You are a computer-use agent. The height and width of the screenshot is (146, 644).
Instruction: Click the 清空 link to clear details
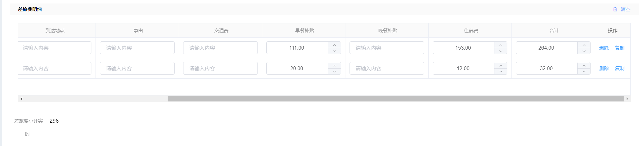tap(625, 9)
